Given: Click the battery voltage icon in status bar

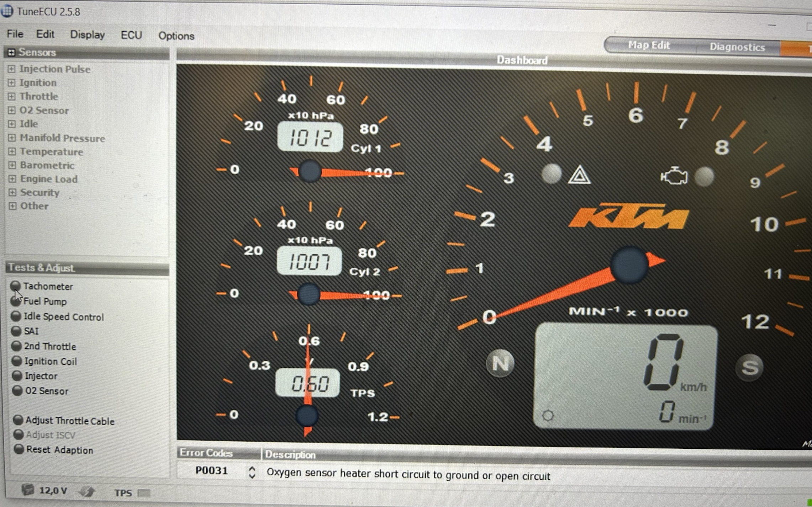Looking at the screenshot, I should pos(27,490).
